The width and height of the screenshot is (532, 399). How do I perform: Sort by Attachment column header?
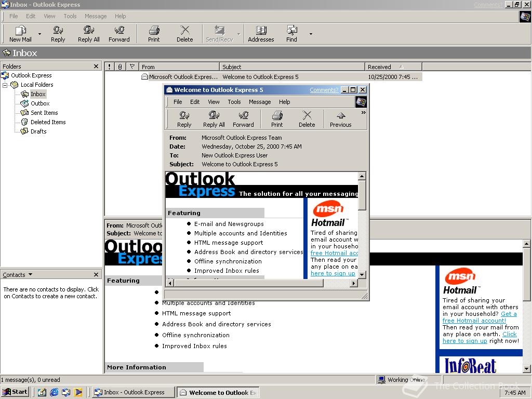pyautogui.click(x=120, y=67)
